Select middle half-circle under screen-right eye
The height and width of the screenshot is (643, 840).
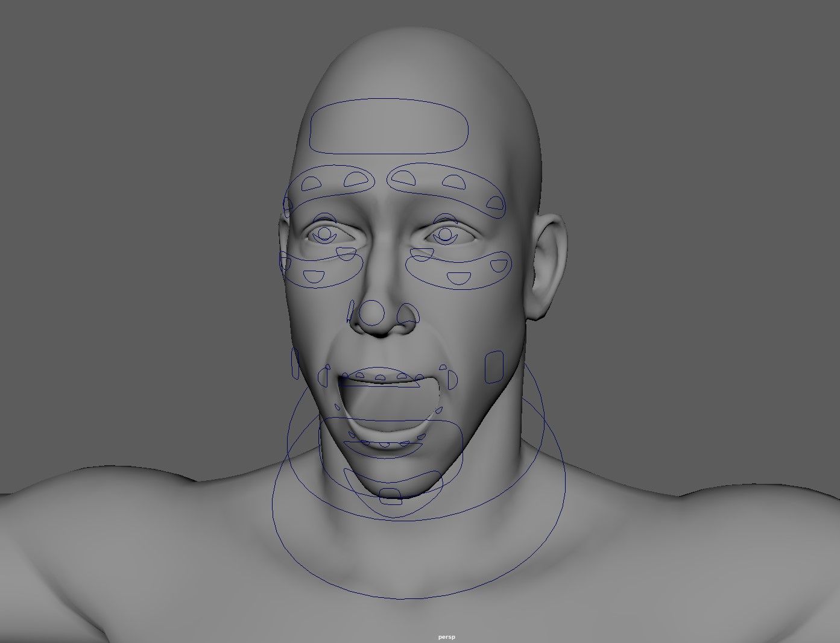(459, 278)
